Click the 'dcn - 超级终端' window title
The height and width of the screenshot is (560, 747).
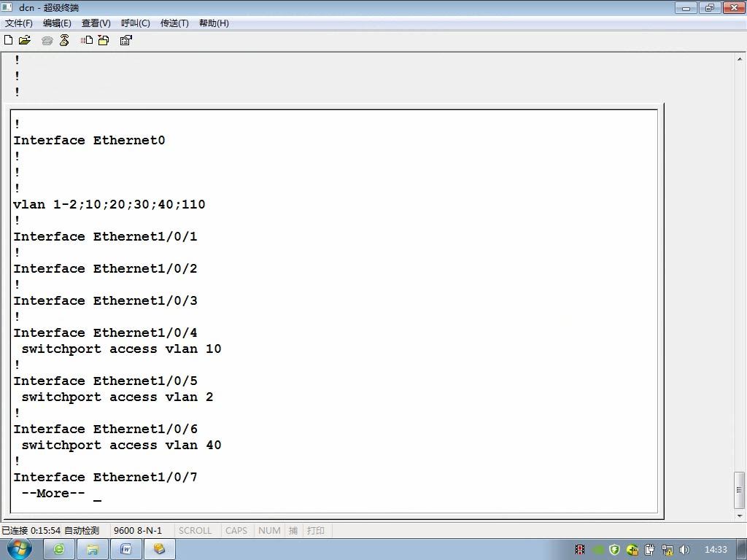click(x=49, y=7)
